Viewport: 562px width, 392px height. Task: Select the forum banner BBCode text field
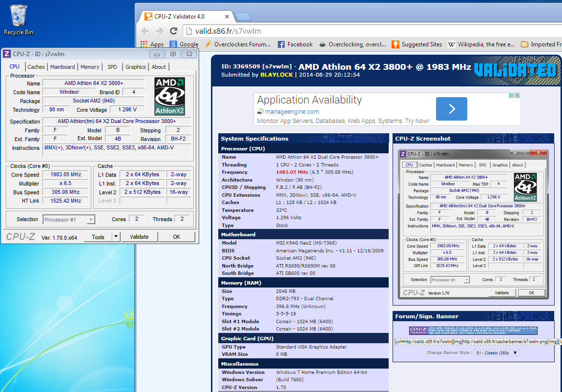click(x=478, y=342)
